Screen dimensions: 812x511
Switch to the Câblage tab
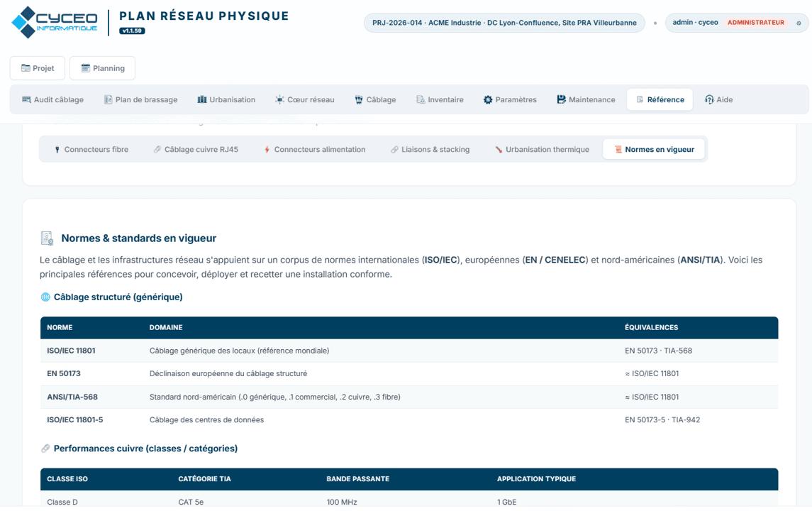tap(375, 99)
